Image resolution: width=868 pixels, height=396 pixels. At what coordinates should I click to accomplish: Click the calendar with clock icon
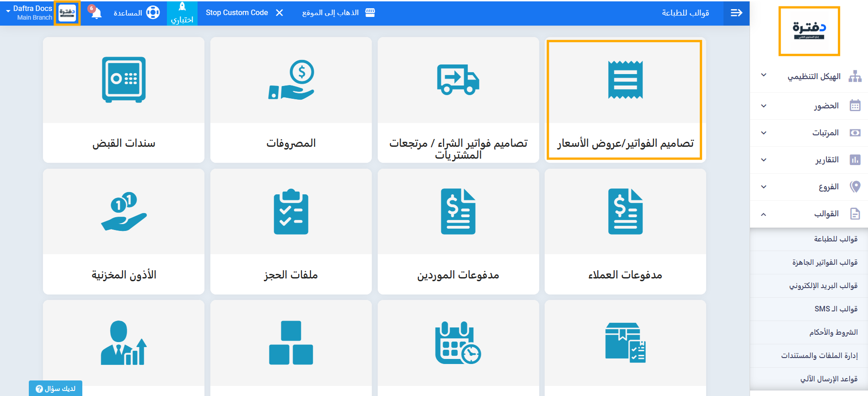(458, 343)
